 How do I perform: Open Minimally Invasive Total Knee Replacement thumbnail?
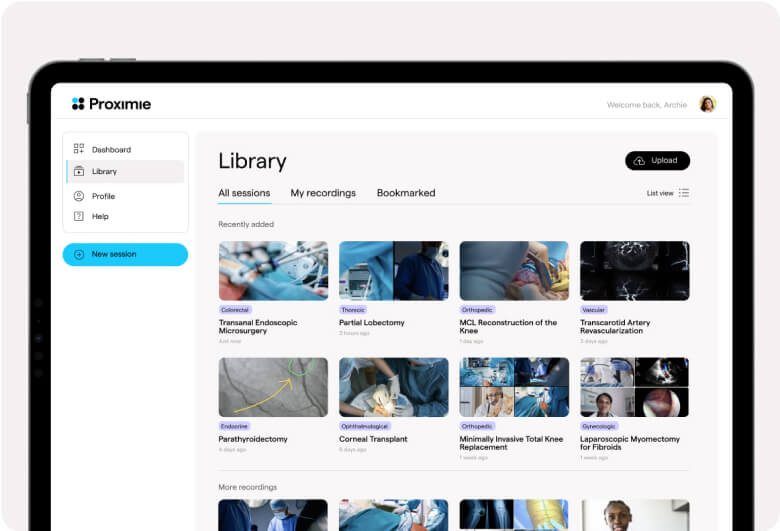514,387
